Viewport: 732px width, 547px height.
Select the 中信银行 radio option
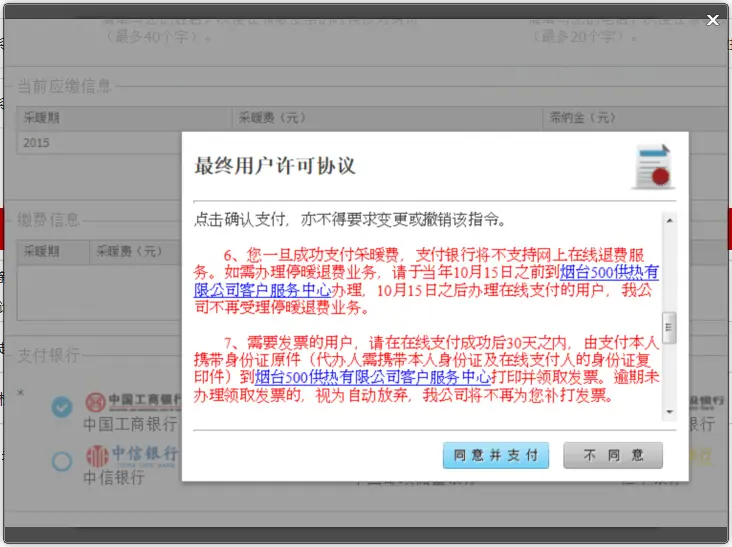point(62,461)
